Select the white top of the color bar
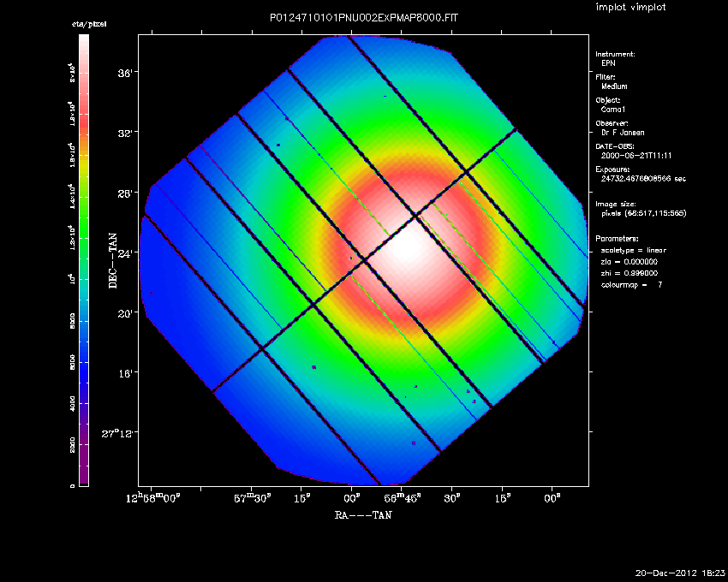The width and height of the screenshot is (728, 582). 84,40
